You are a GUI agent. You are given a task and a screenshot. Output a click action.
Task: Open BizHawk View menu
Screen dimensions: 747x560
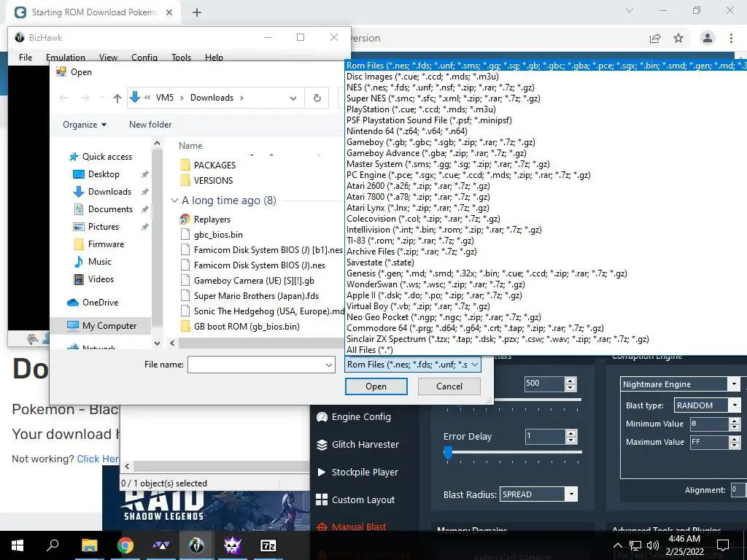108,57
